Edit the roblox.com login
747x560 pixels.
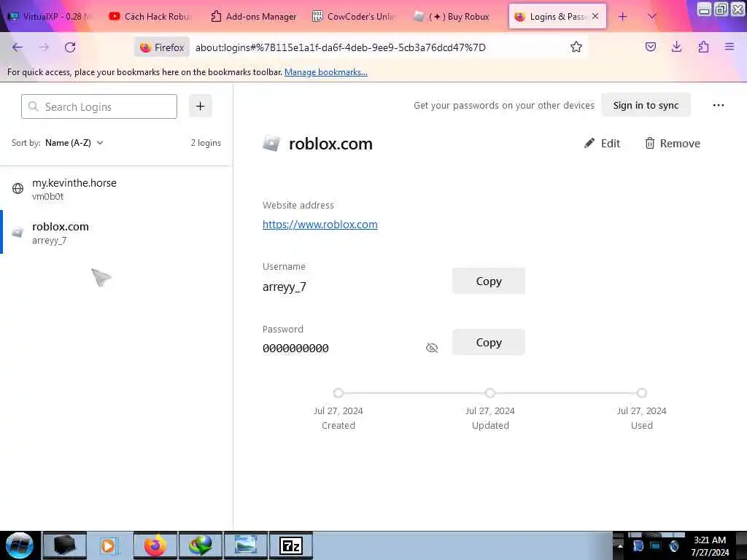[602, 144]
